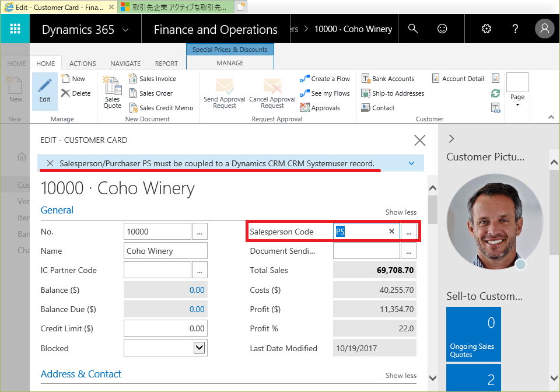Click the No. field
Screen dimensions: 560x392
tap(157, 232)
